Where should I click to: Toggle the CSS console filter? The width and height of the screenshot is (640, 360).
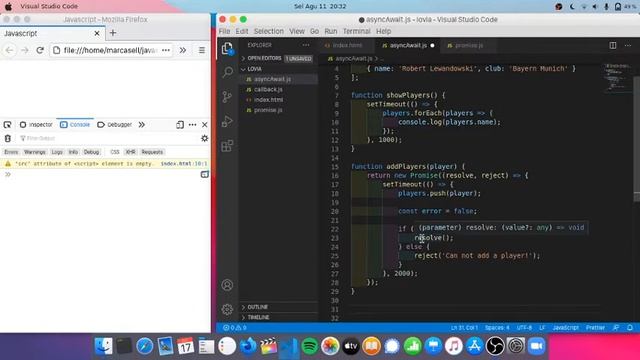pos(115,152)
